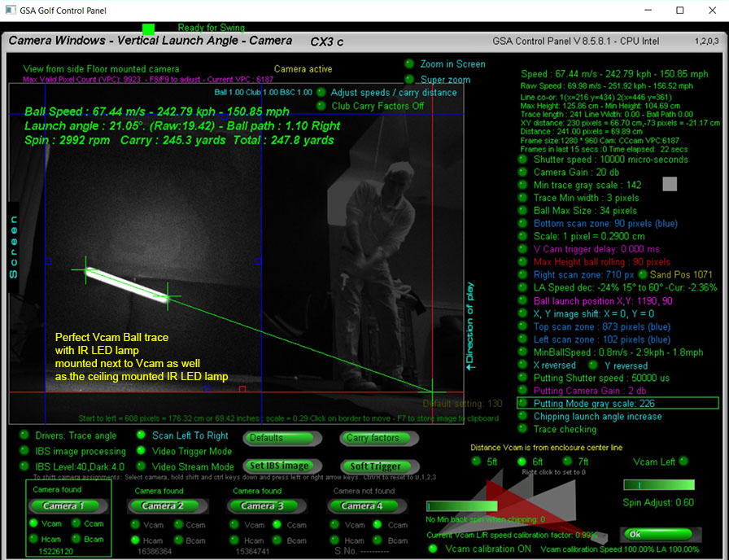729x560 pixels.
Task: Set Camera 1 as Hcam
Action: point(33,539)
